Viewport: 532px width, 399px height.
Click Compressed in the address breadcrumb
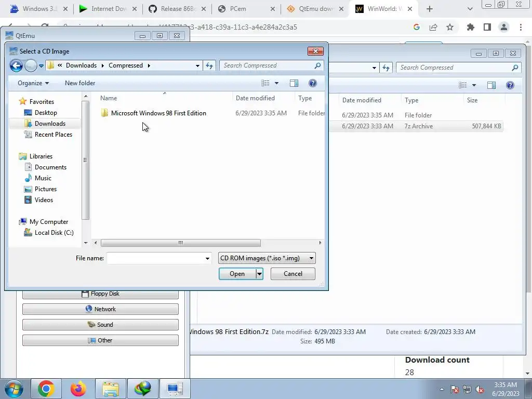point(126,65)
